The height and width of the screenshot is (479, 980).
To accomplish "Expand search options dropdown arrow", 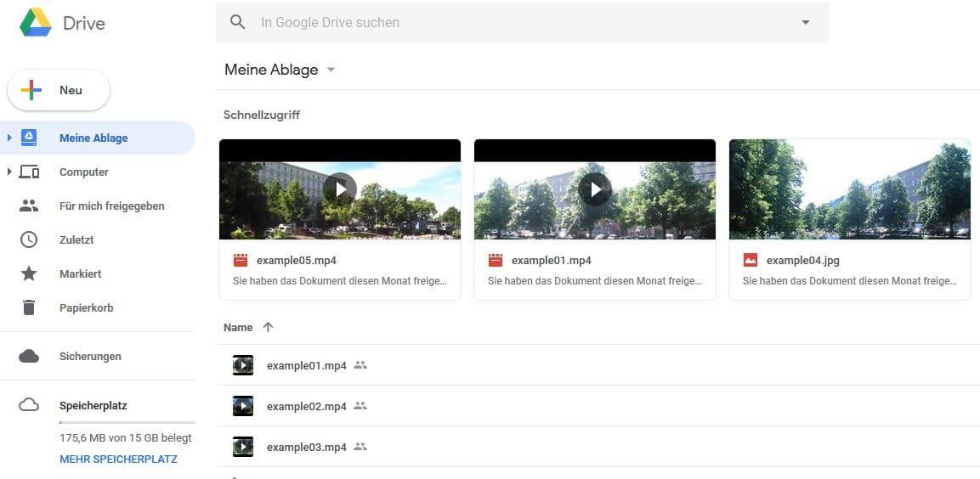I will coord(805,22).
